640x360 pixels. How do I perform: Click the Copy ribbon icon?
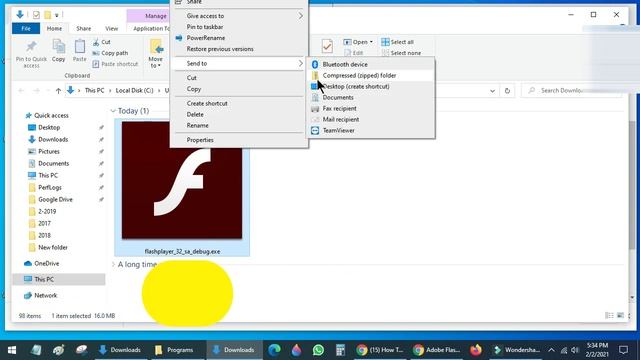[x=58, y=51]
